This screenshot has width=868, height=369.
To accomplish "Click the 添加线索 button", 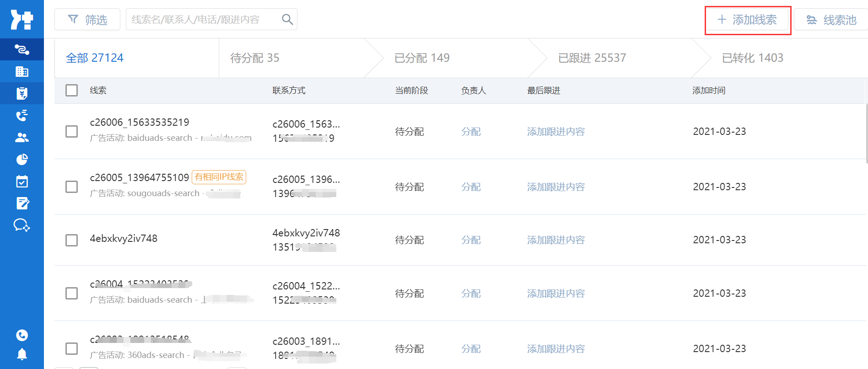I will tap(748, 20).
